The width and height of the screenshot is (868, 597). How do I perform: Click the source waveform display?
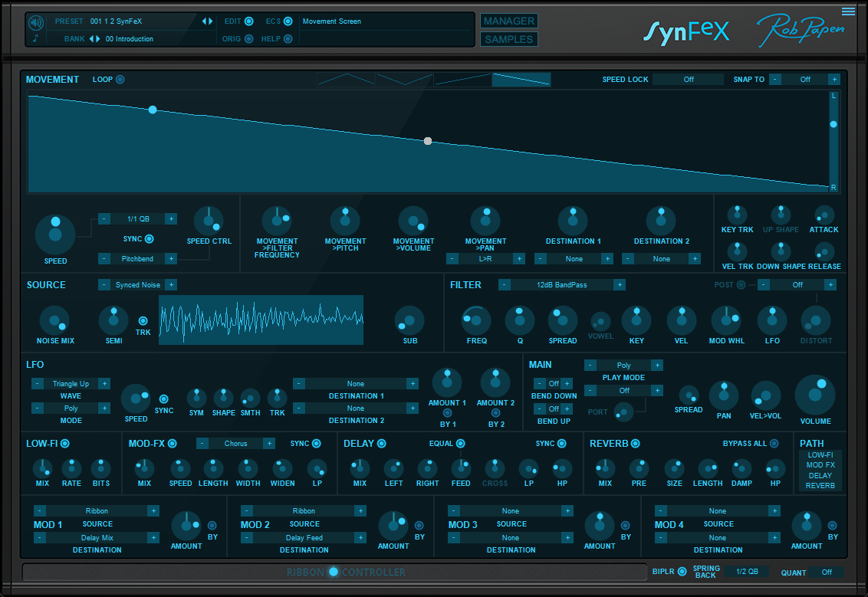click(x=261, y=320)
